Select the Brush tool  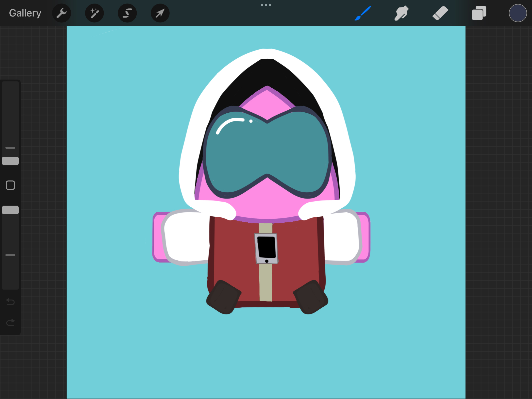coord(363,13)
